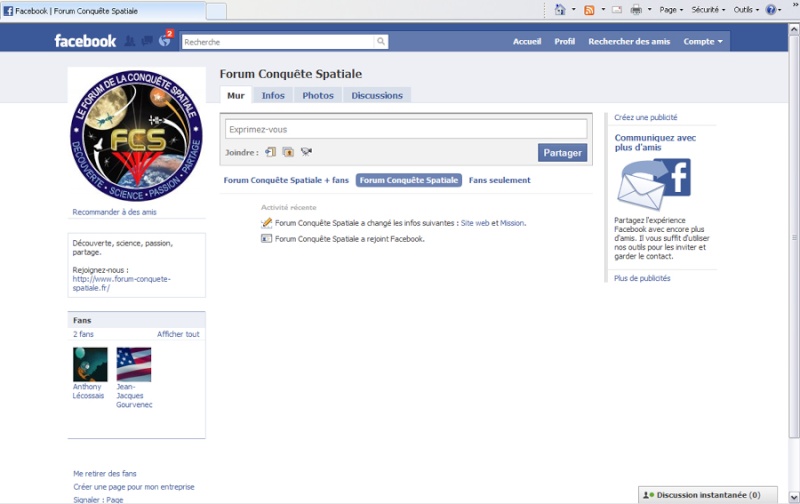Expand toolbar overflow chevron at top right
Viewport: 800px width, 504px height.
point(795,4)
